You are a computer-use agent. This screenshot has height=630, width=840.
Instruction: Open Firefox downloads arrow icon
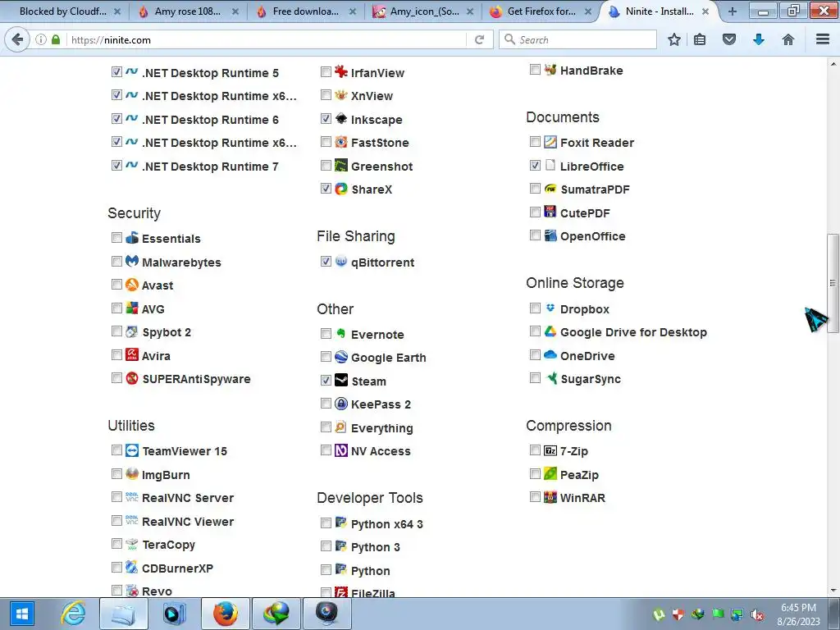(759, 39)
